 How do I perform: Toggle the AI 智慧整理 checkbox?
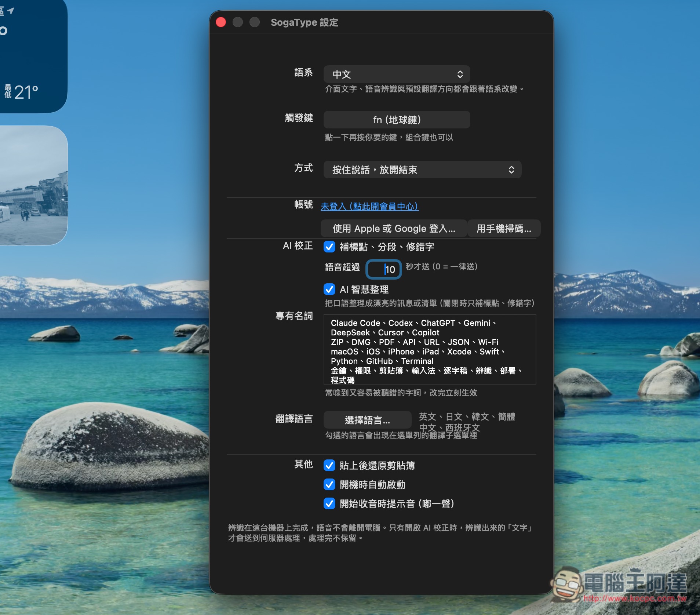(329, 290)
